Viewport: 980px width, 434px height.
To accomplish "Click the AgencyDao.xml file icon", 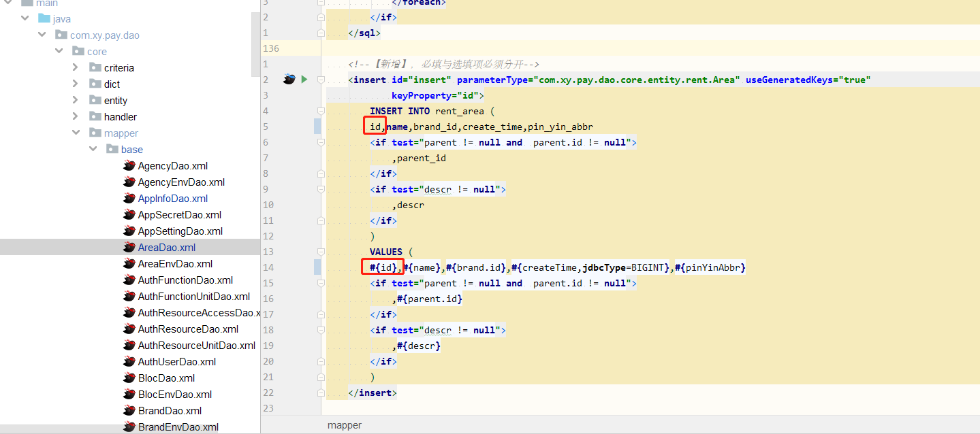I will [129, 165].
